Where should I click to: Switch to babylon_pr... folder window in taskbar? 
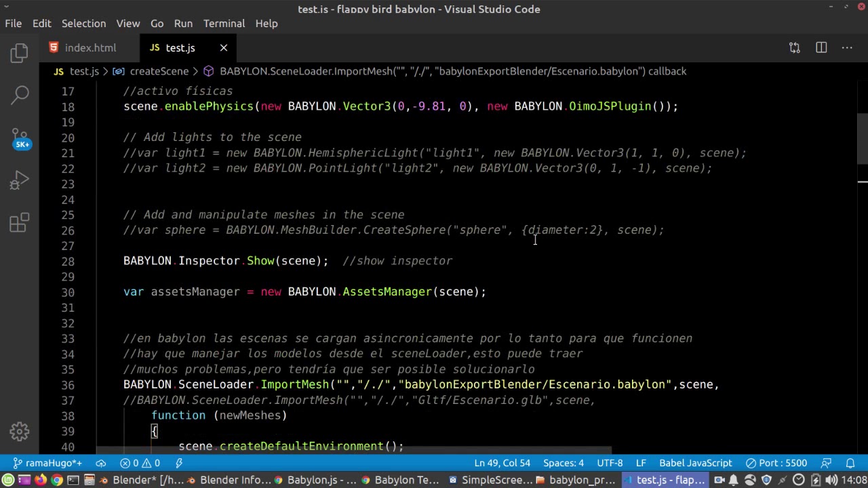point(578,481)
